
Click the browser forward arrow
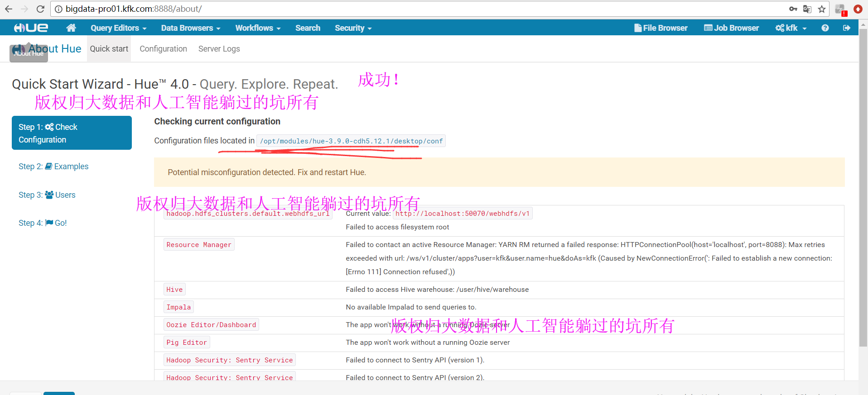[24, 9]
